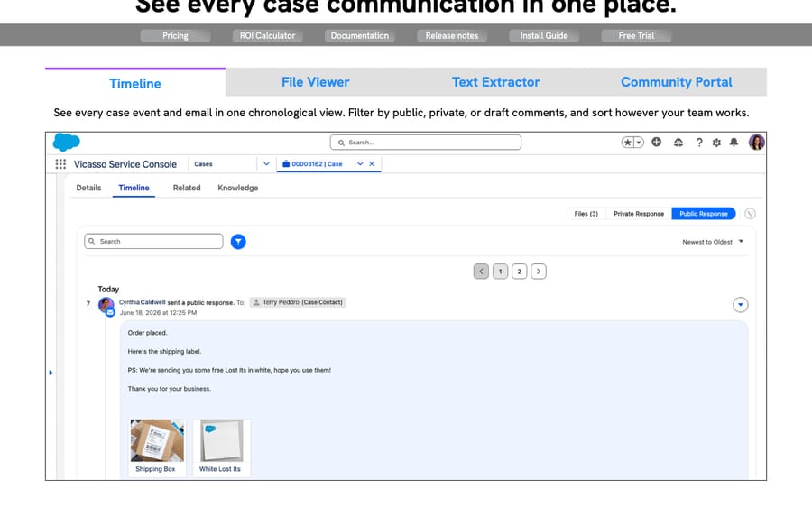Open the Documentation link
The height and width of the screenshot is (508, 812).
[x=360, y=36]
